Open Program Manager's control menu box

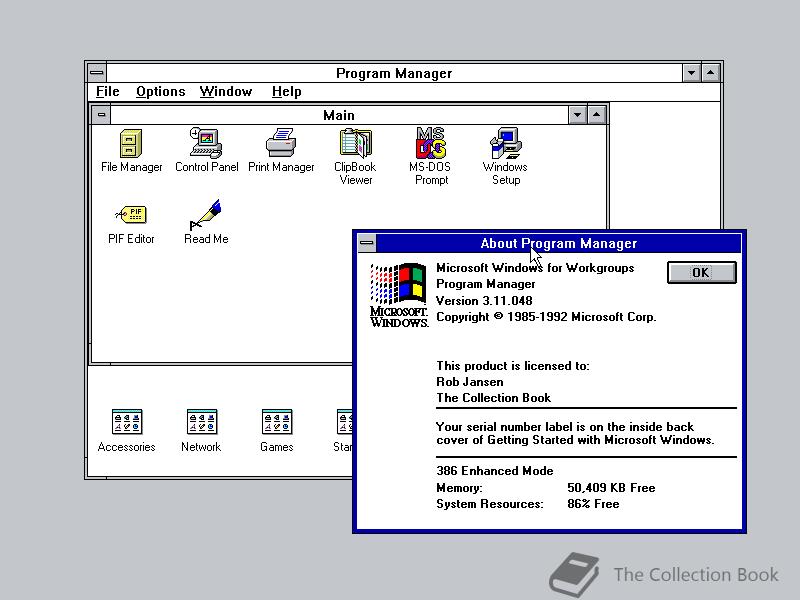pos(96,73)
